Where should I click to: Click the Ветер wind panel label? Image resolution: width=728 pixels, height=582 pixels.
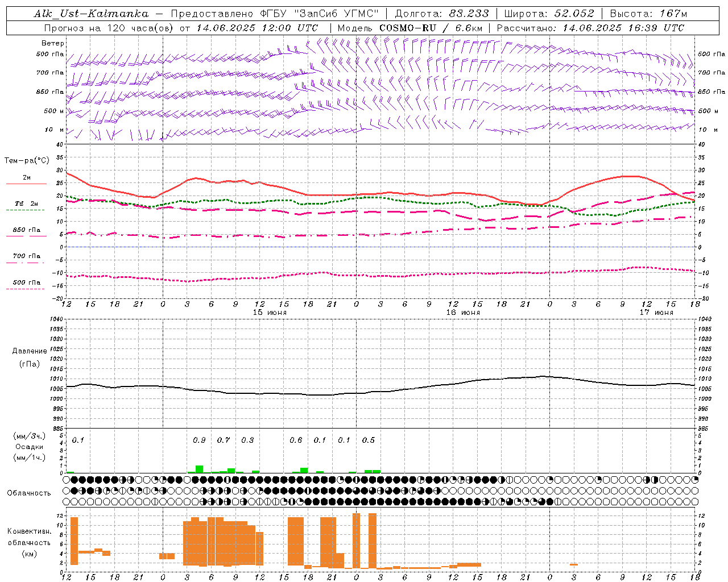53,43
